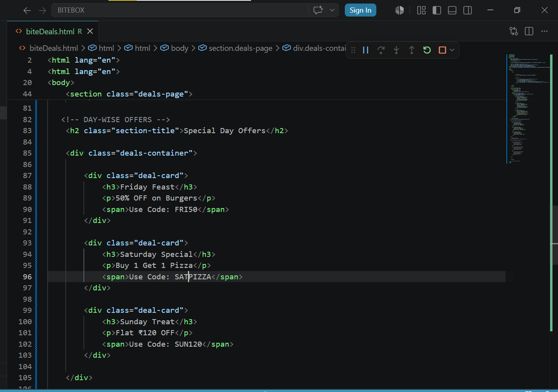Click the Sign In button
The width and height of the screenshot is (558, 392).
click(360, 10)
